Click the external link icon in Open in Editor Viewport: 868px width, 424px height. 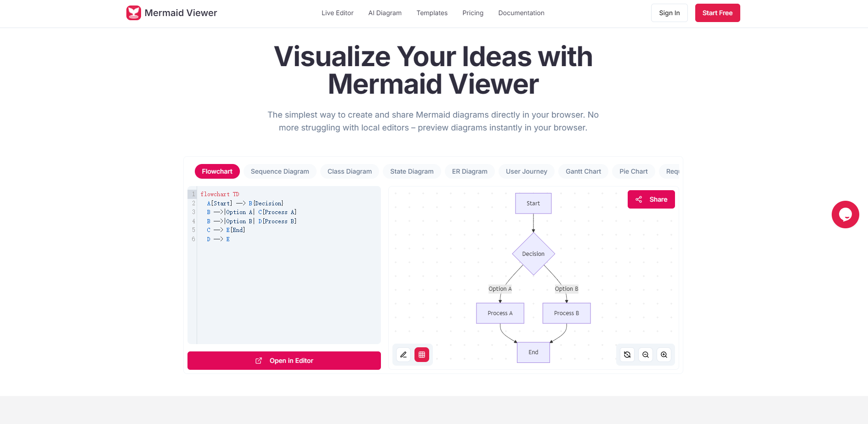click(x=259, y=361)
